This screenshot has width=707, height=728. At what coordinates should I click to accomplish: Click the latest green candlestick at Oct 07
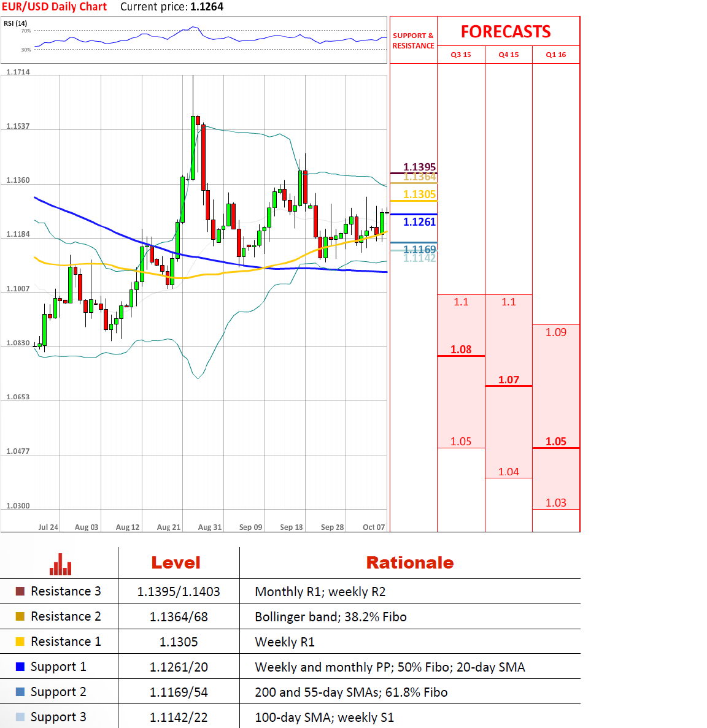click(x=382, y=223)
